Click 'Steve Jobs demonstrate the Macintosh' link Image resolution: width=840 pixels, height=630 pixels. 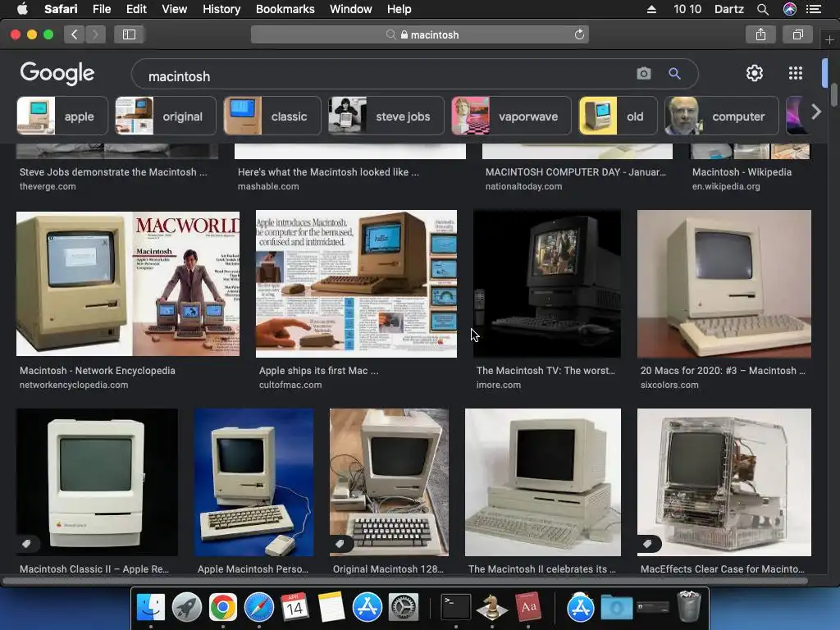[113, 172]
